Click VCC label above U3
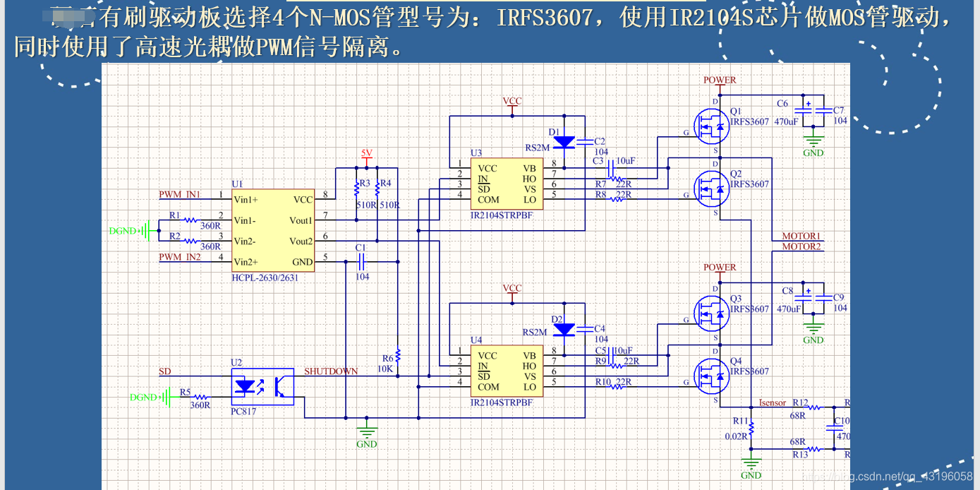This screenshot has height=490, width=980. pos(512,101)
